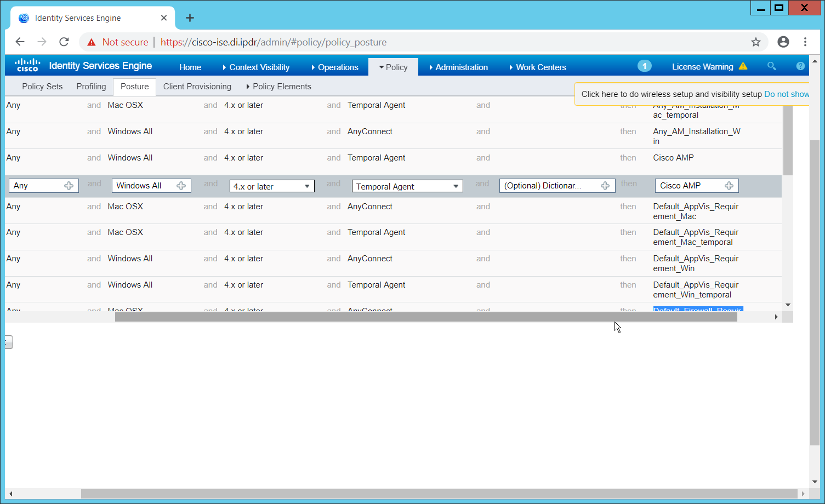
Task: Open the Profiling tab
Action: pyautogui.click(x=91, y=87)
